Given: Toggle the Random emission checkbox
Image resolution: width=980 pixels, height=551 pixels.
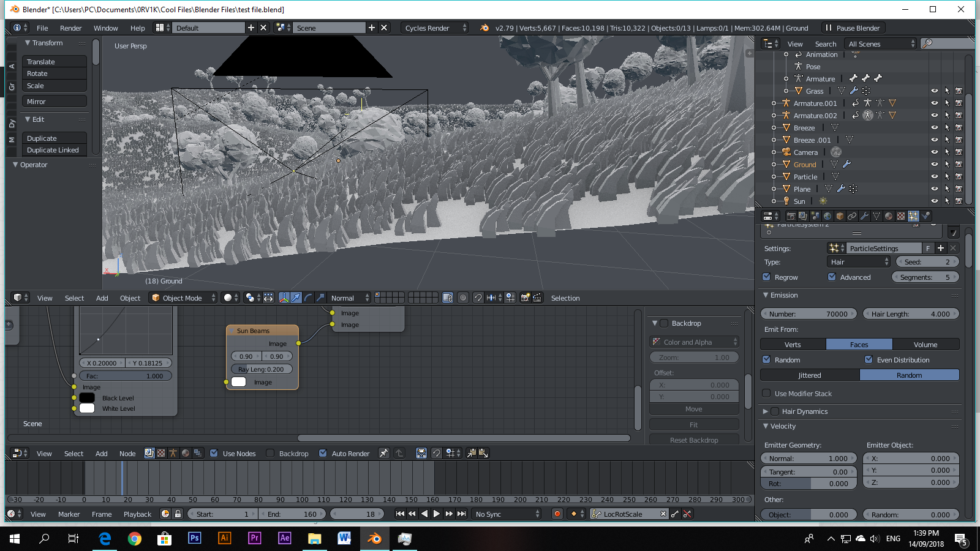Looking at the screenshot, I should pyautogui.click(x=766, y=359).
